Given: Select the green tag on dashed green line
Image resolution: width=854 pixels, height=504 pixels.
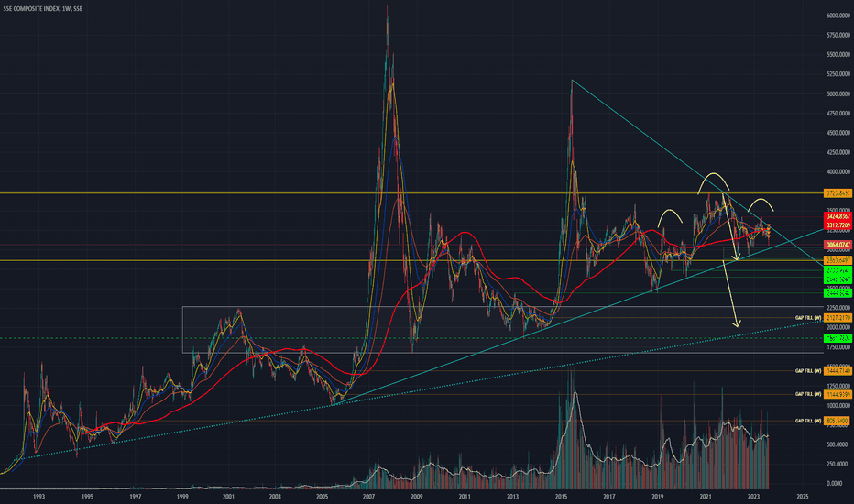Looking at the screenshot, I should click(x=838, y=338).
